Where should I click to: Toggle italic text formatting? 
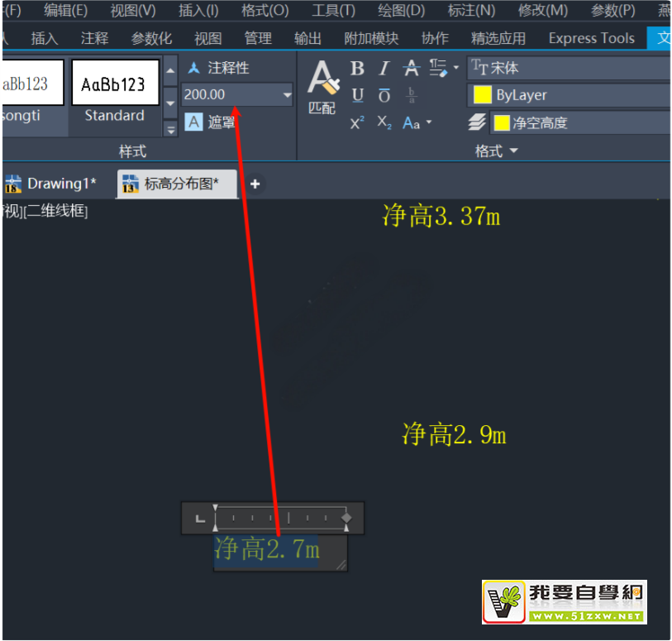(384, 69)
